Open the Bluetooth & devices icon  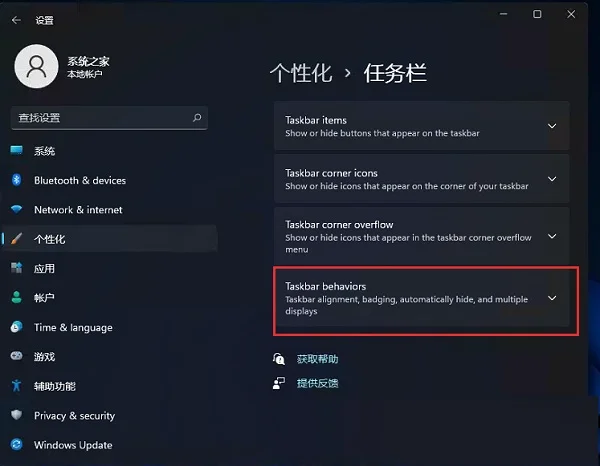click(16, 180)
